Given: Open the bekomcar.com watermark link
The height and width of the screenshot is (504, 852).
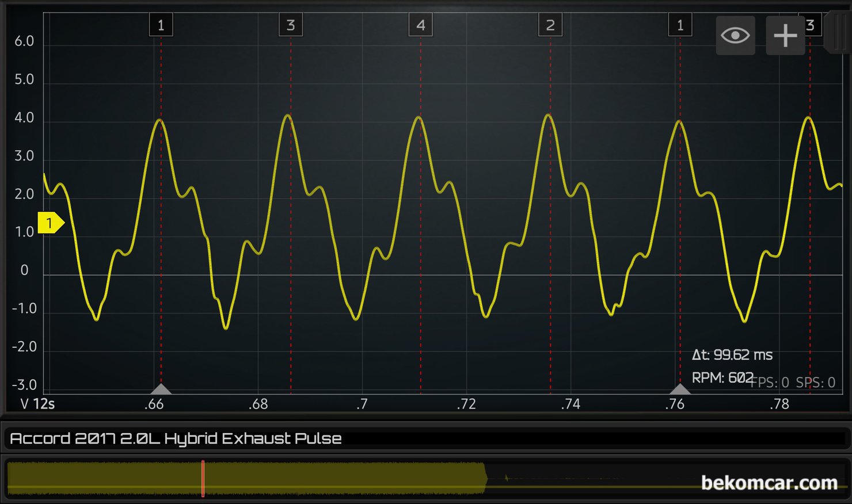Looking at the screenshot, I should tap(769, 483).
